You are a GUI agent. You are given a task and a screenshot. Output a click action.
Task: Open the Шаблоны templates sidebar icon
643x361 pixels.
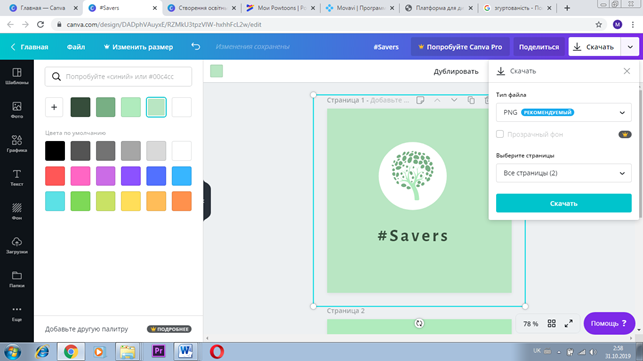click(x=17, y=76)
